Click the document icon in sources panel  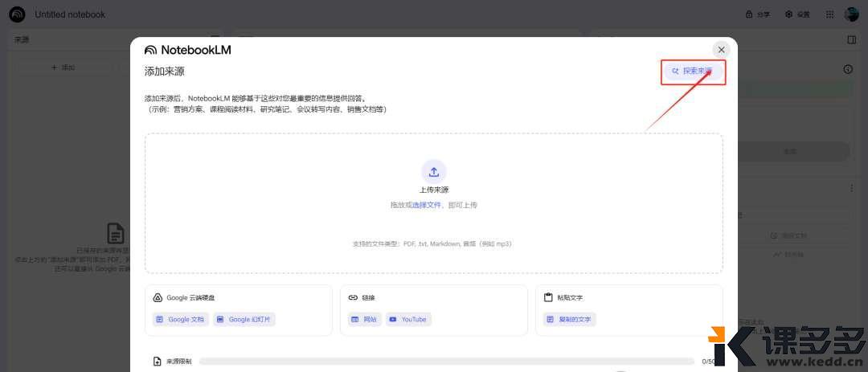(x=115, y=234)
